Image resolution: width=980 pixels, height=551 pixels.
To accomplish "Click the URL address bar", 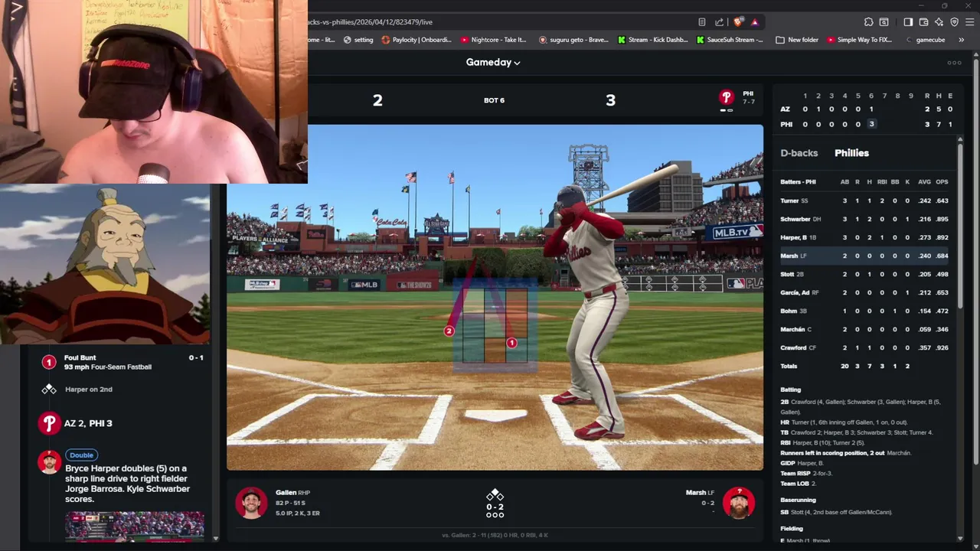I will (x=498, y=22).
